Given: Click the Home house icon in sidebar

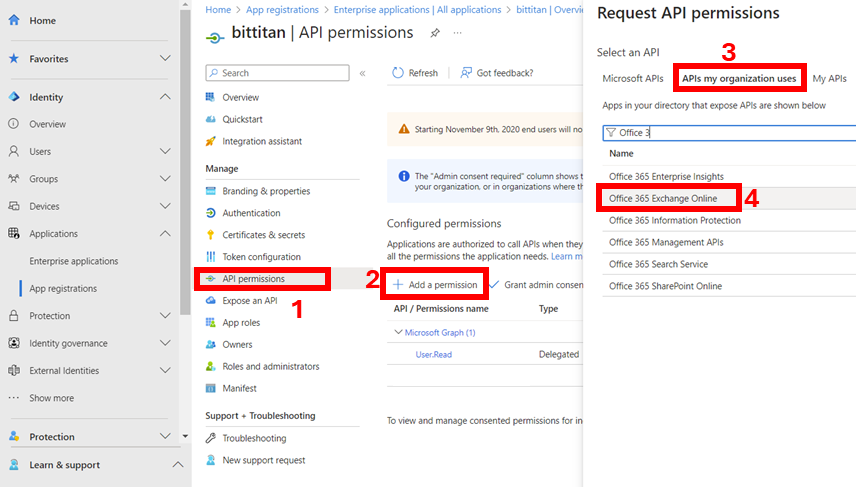Looking at the screenshot, I should pyautogui.click(x=14, y=20).
